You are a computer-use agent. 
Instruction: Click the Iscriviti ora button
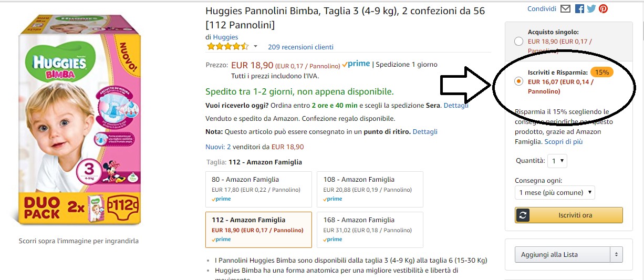click(569, 215)
